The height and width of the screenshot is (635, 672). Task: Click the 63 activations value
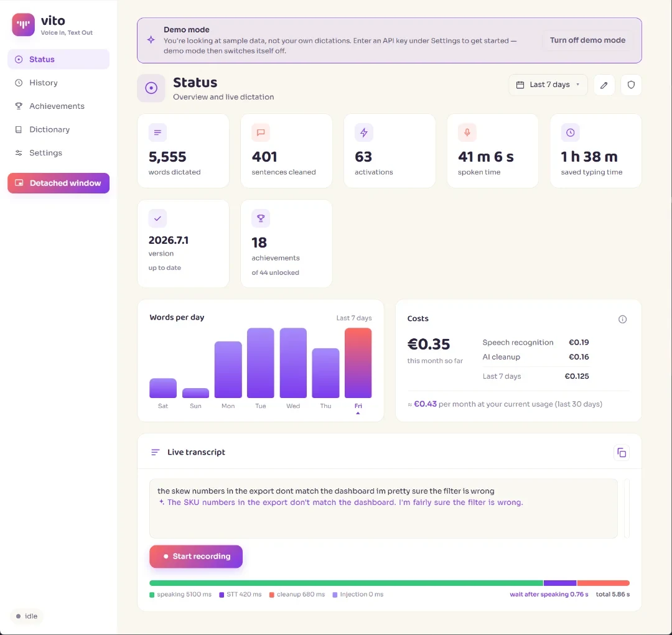(x=363, y=157)
